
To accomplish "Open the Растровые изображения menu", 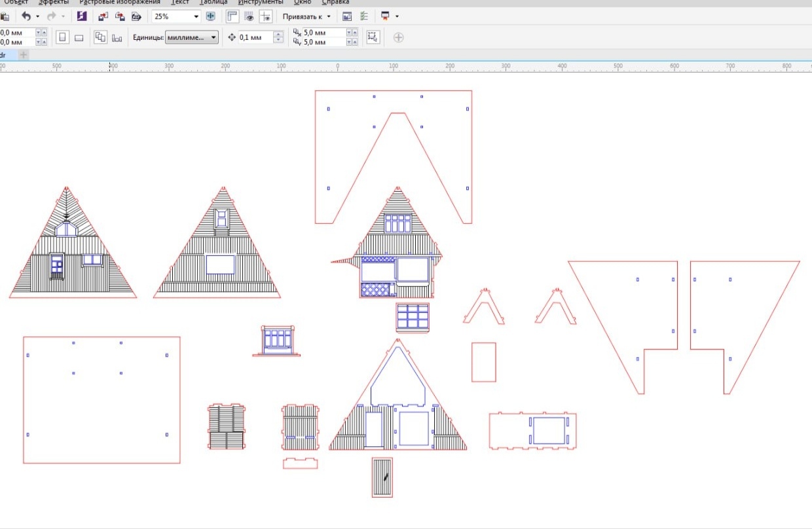I will coord(120,3).
